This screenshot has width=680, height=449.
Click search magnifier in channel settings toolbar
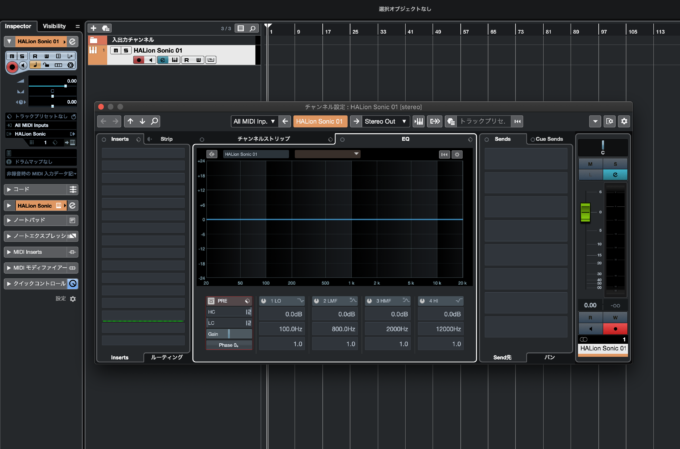coord(154,121)
